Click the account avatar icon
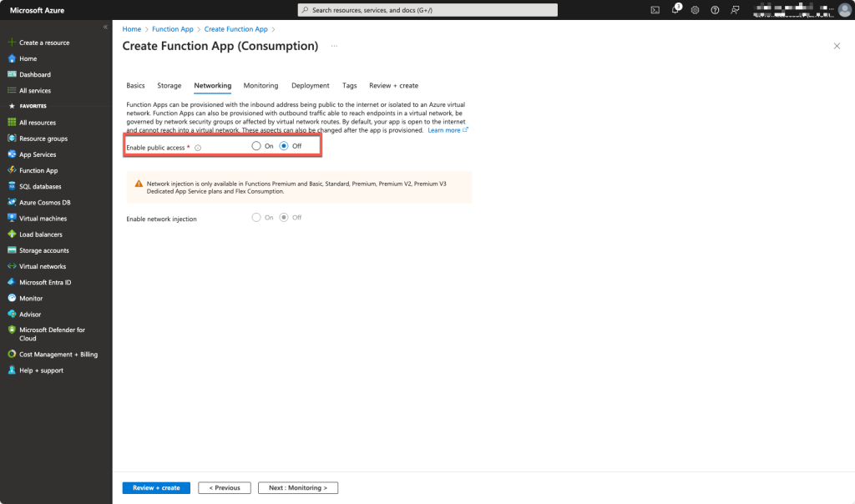This screenshot has height=504, width=855. (845, 10)
